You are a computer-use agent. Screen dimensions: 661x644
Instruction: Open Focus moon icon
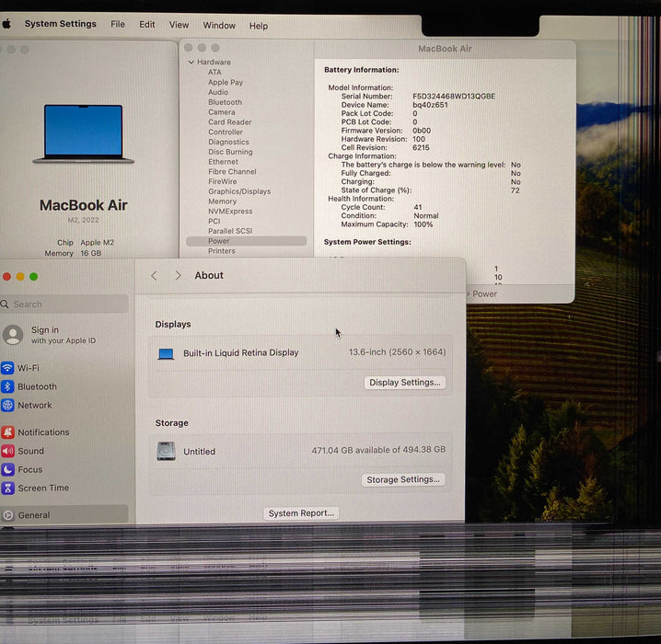(7, 469)
